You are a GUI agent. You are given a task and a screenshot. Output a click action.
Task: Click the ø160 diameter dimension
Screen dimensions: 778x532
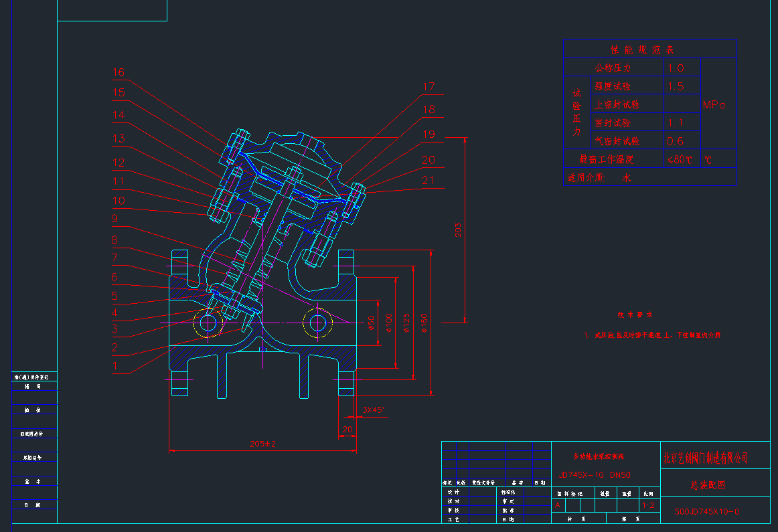[x=424, y=323]
